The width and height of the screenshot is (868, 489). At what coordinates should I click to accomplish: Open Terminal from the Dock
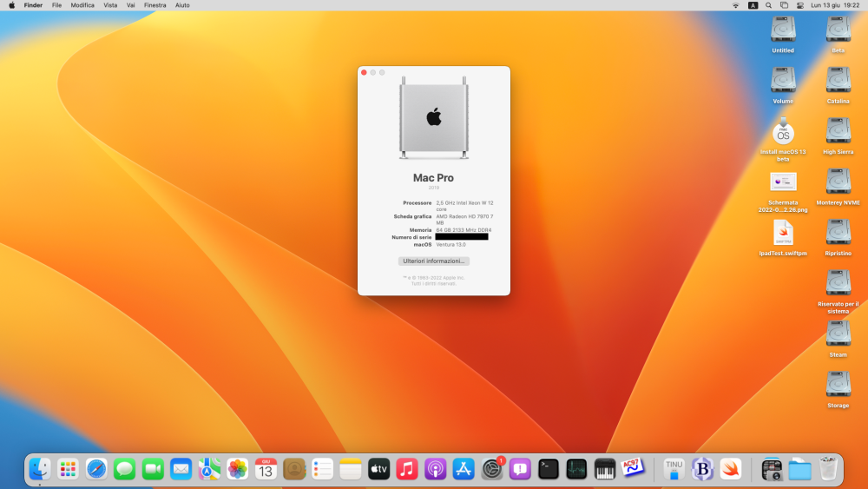pos(548,470)
